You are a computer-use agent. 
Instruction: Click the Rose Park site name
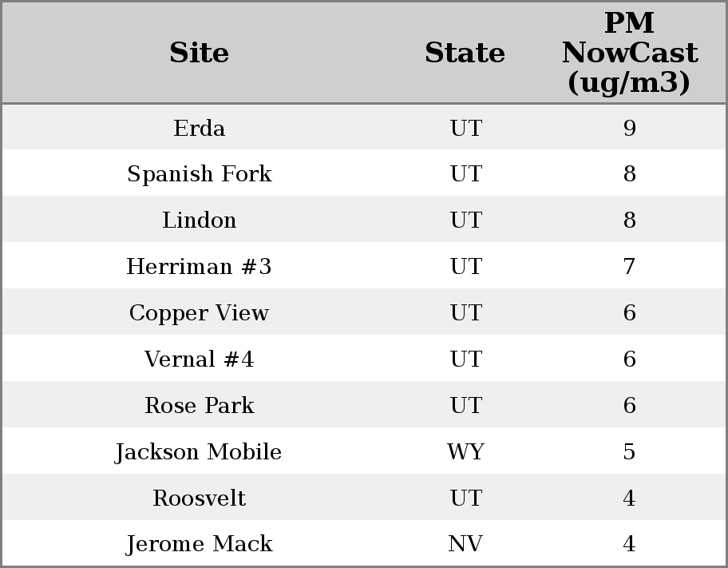point(199,406)
